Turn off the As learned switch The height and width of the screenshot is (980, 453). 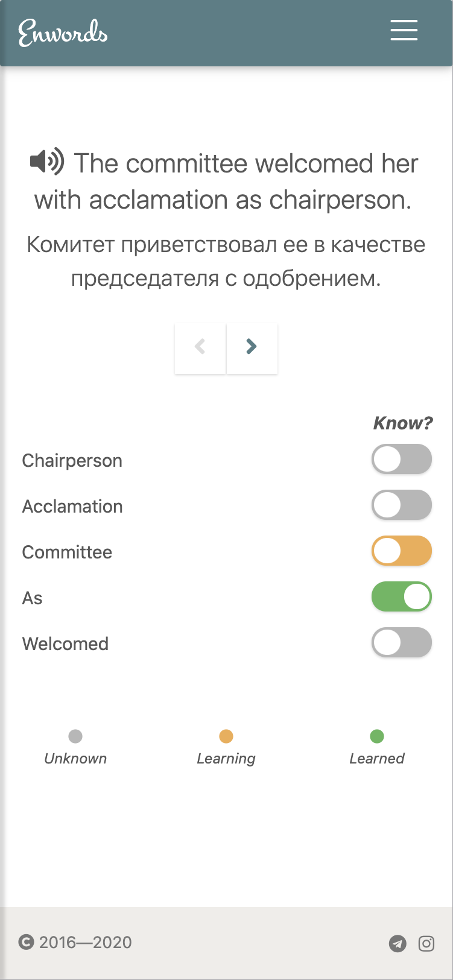pyautogui.click(x=402, y=597)
